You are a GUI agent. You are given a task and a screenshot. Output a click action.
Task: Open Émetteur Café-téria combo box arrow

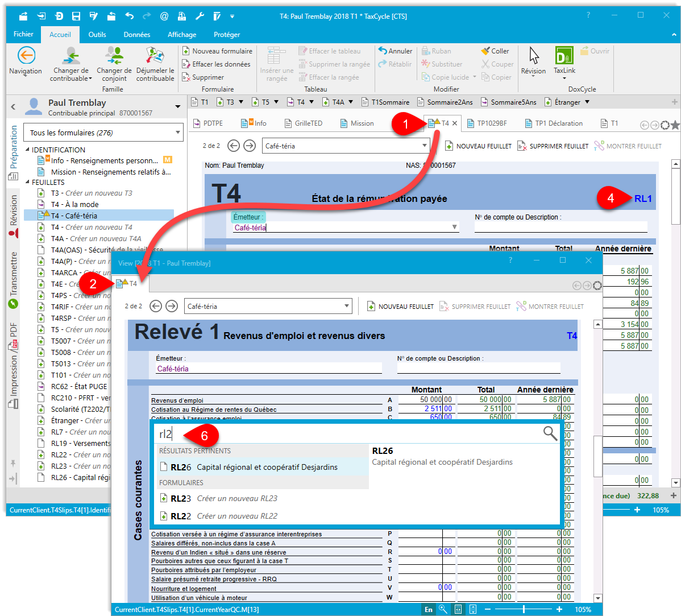pos(454,227)
